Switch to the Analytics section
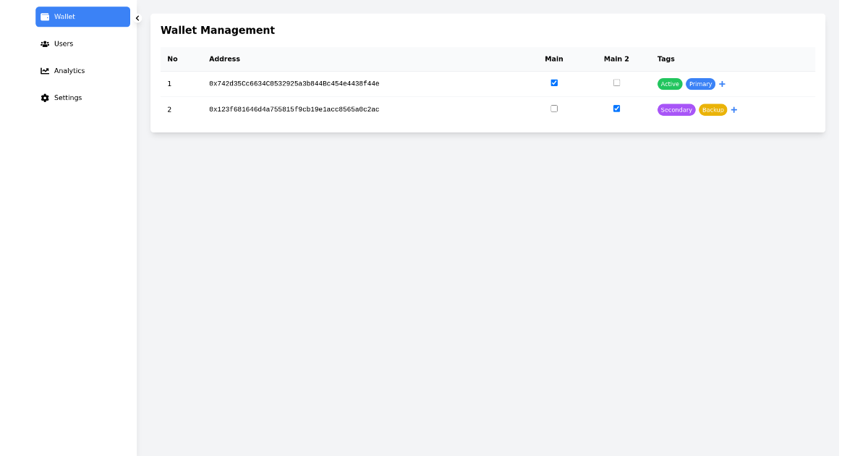The image size is (868, 456). (x=69, y=70)
